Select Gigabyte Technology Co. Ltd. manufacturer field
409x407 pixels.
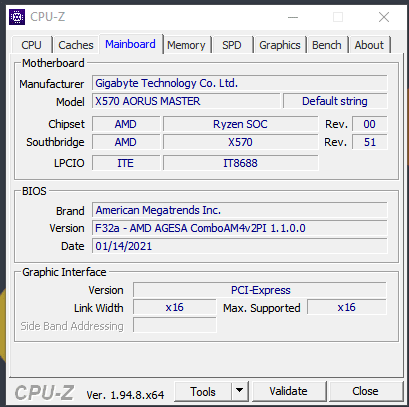click(240, 83)
